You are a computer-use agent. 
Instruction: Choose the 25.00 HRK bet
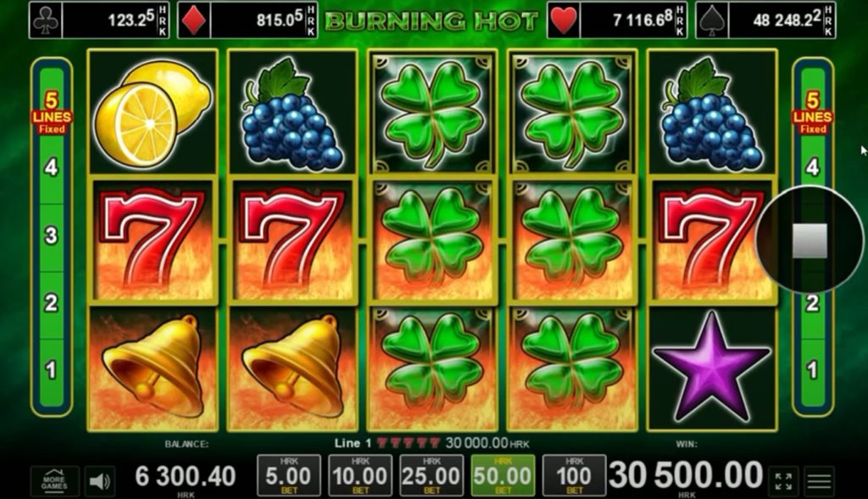(431, 475)
